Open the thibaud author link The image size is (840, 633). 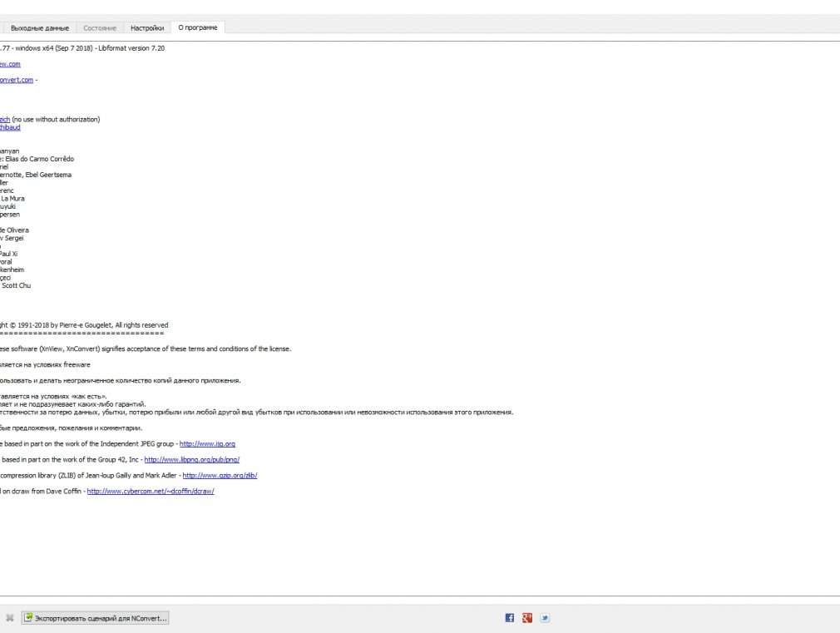10,127
